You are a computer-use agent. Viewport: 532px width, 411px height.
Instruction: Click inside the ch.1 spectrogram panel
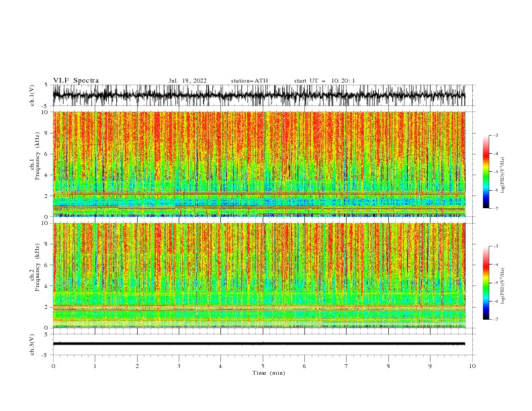(x=259, y=164)
